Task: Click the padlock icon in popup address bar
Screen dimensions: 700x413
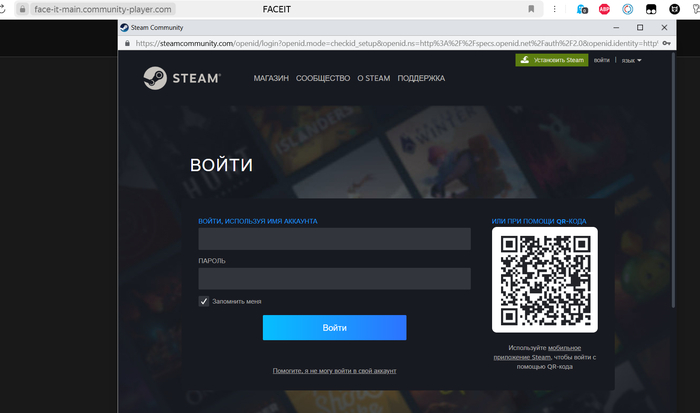Action: [125, 44]
